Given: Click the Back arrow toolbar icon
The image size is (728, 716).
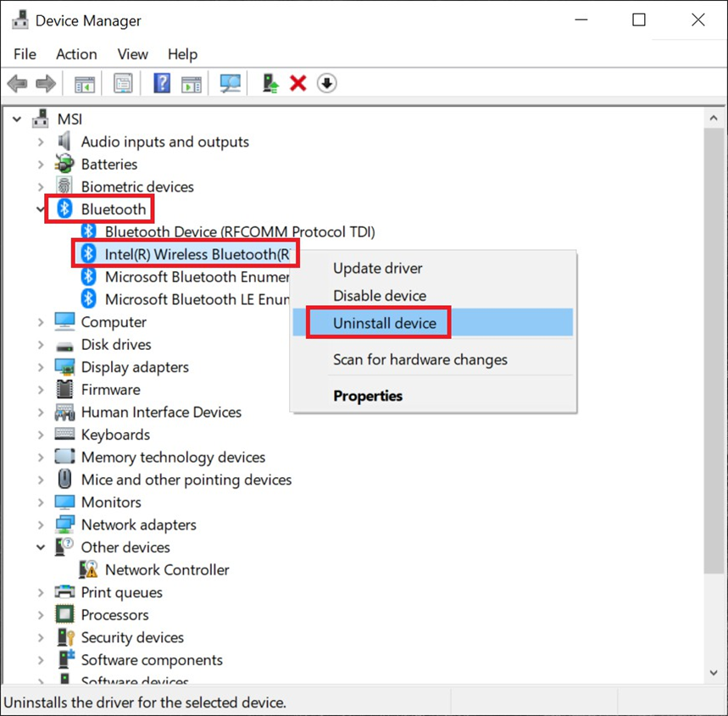Looking at the screenshot, I should [17, 84].
